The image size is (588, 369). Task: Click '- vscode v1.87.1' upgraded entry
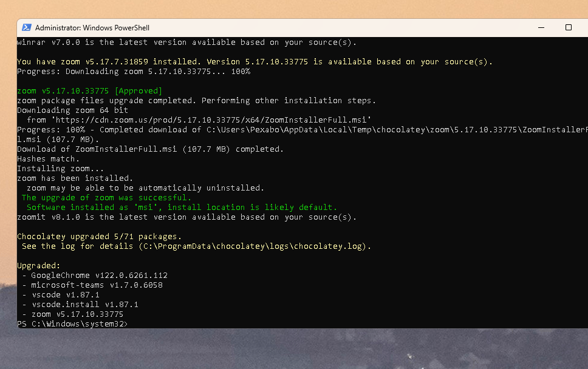point(61,295)
